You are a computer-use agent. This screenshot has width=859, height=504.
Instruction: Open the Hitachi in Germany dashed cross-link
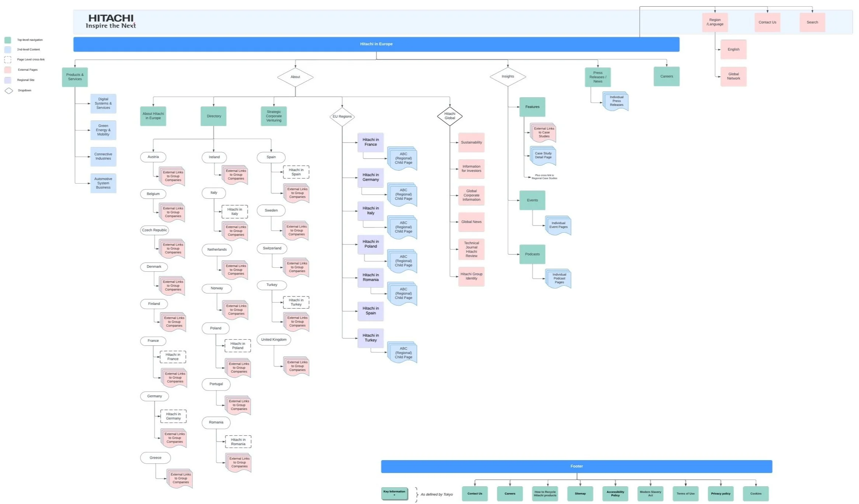(173, 416)
